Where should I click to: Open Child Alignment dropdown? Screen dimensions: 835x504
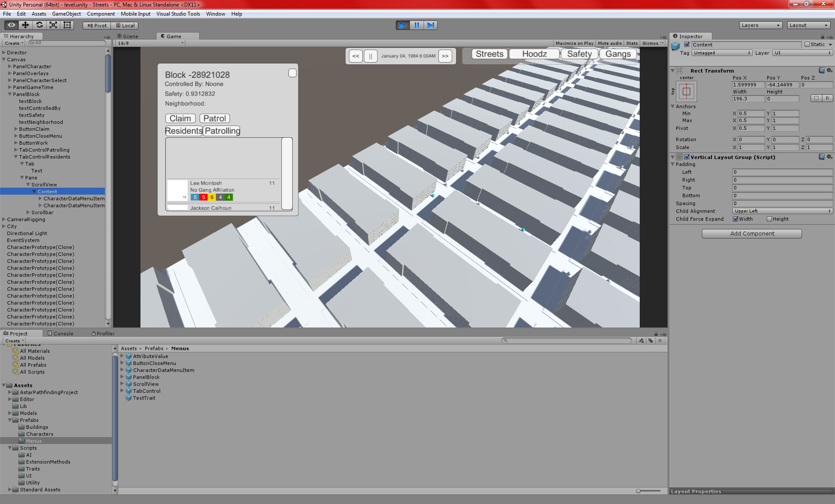click(x=782, y=211)
